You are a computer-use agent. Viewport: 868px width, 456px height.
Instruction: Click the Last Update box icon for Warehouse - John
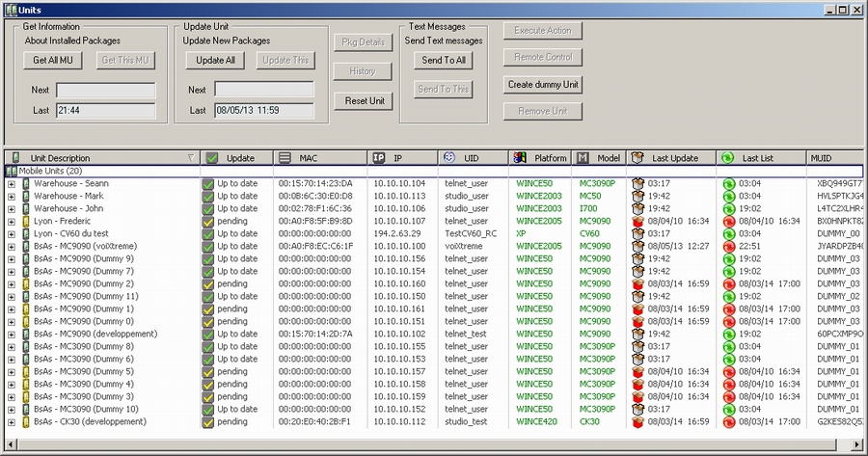point(637,208)
